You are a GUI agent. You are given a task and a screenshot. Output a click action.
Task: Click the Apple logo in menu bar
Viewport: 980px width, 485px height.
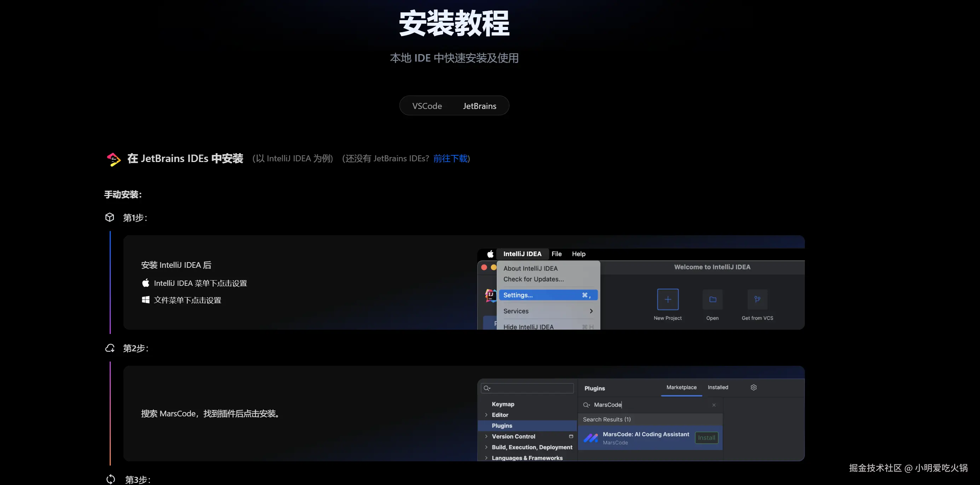click(x=490, y=254)
